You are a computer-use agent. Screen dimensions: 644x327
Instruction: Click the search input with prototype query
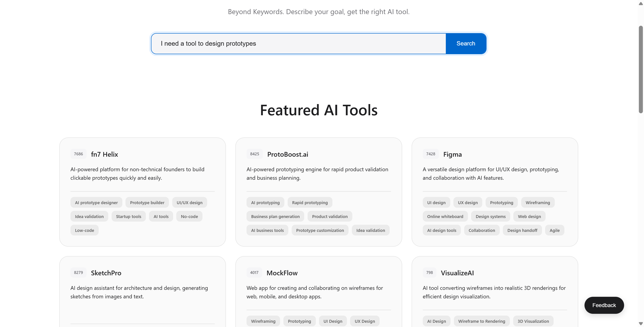tap(298, 44)
